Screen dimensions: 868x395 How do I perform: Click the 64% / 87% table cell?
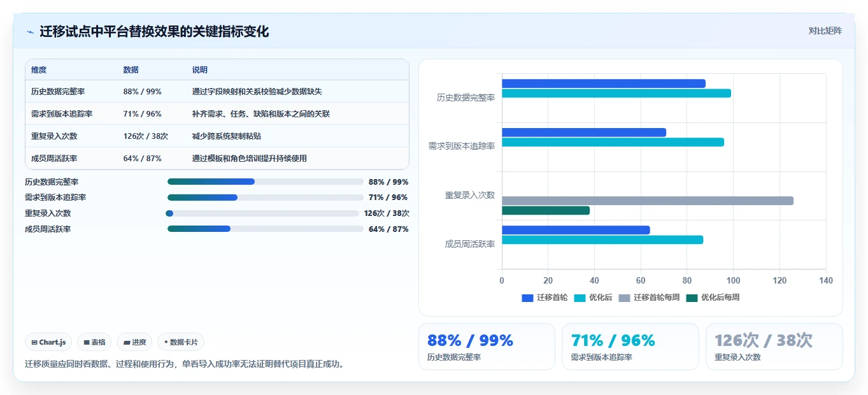click(142, 158)
